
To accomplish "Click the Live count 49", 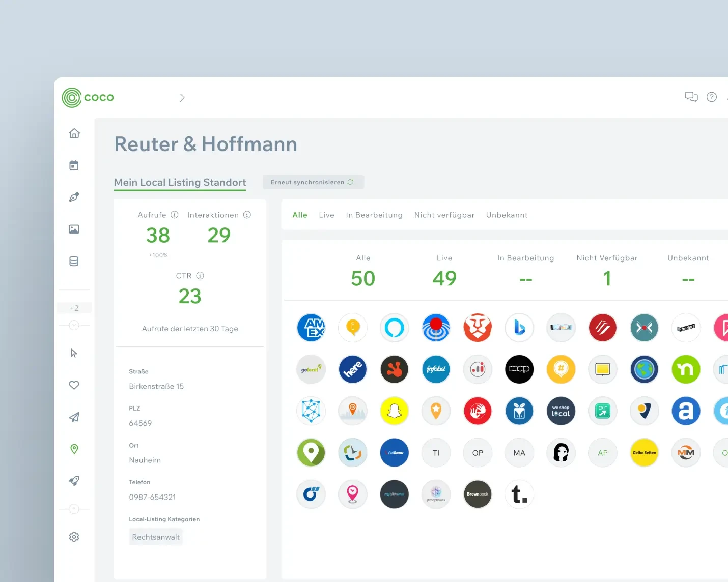I will click(444, 278).
